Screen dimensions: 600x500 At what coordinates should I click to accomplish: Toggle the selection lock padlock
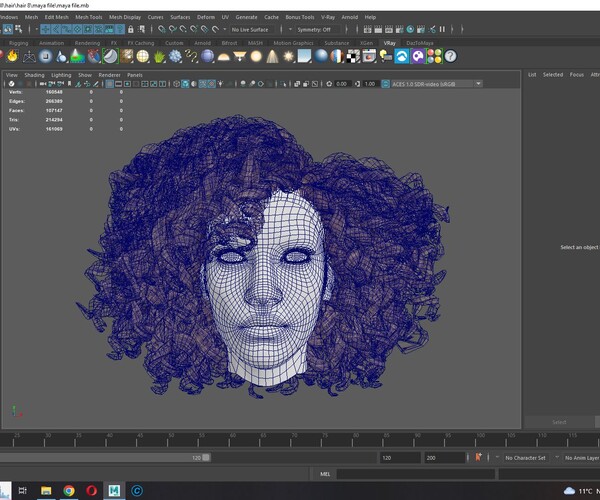point(131,29)
